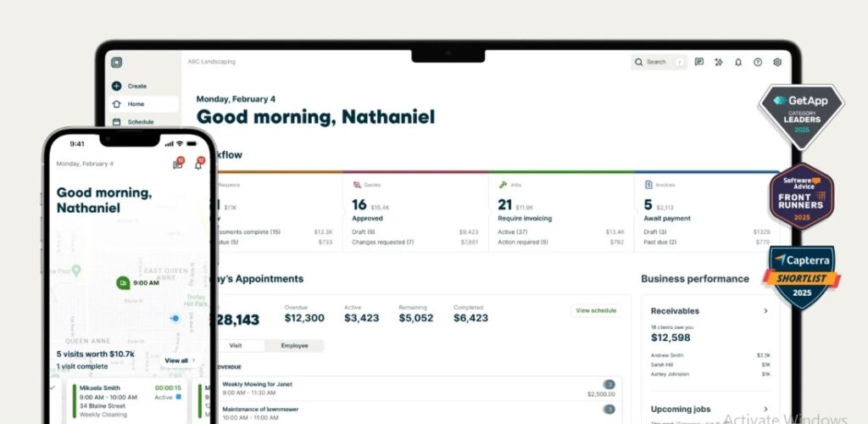Click the green truck map marker

pyautogui.click(x=125, y=283)
